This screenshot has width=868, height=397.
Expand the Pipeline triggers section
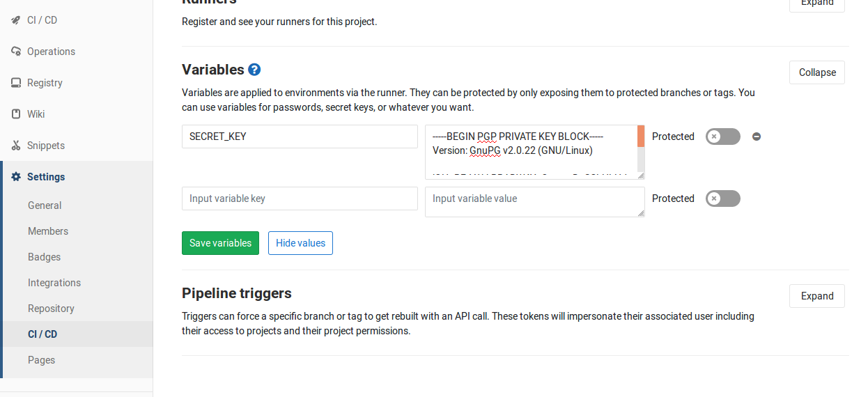816,296
